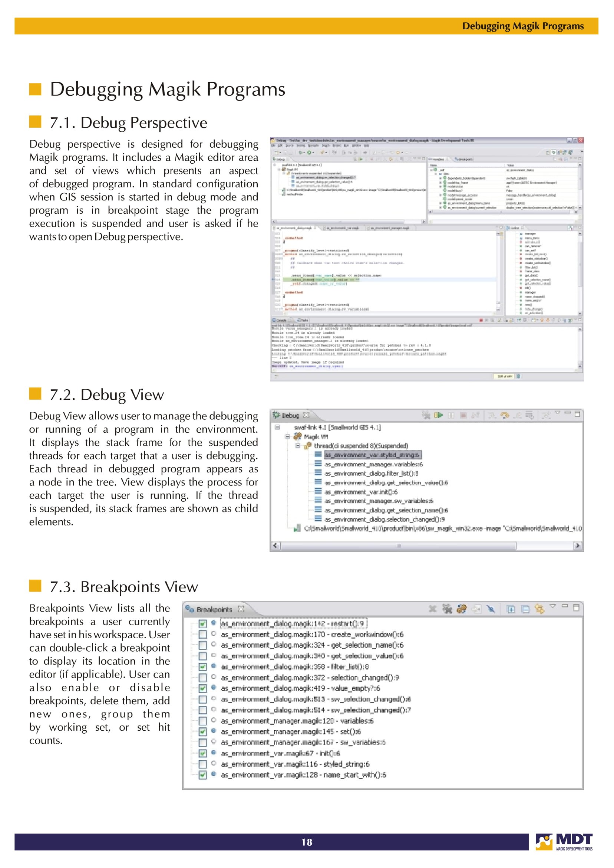The image size is (614, 868).
Task: Click Remove All Breakpoints double-X icon
Action: coord(447,609)
